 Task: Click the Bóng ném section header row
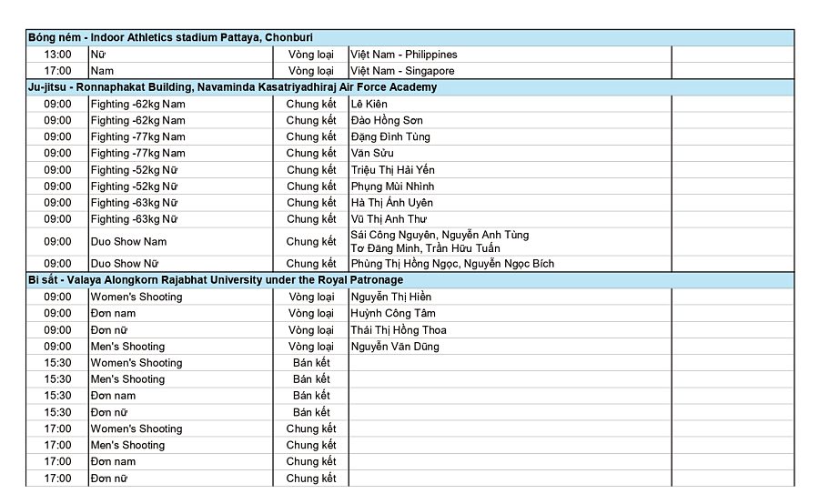[x=170, y=37]
